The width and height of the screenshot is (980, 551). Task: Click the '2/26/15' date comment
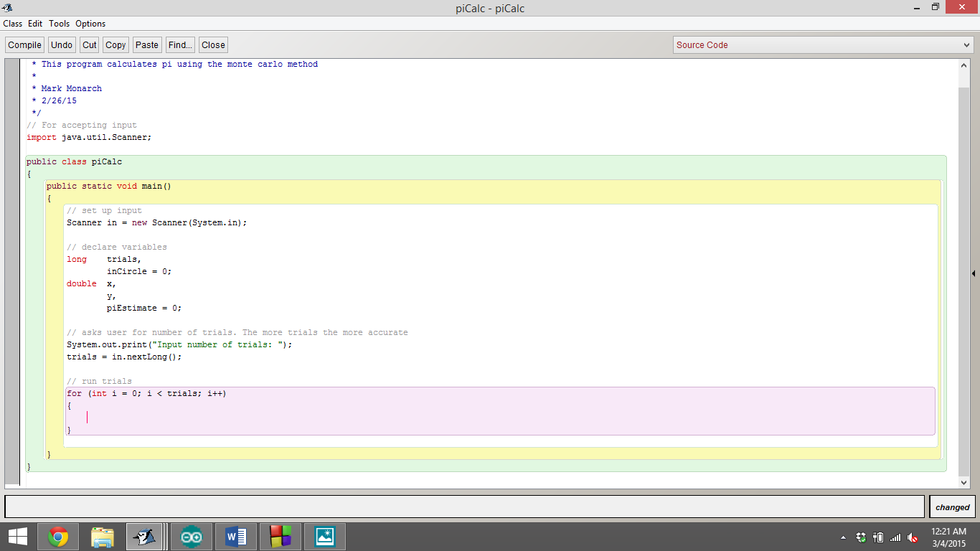[59, 100]
